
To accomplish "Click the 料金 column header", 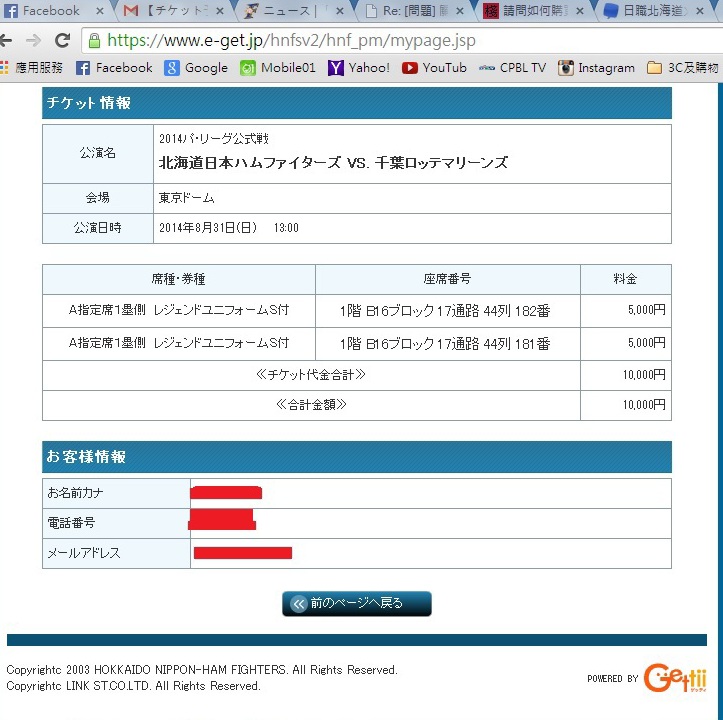I will coord(625,279).
